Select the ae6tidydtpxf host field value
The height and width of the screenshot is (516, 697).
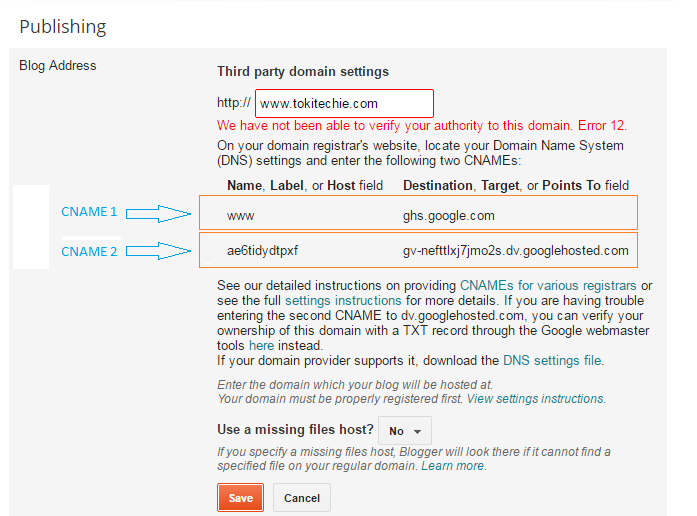[262, 250]
